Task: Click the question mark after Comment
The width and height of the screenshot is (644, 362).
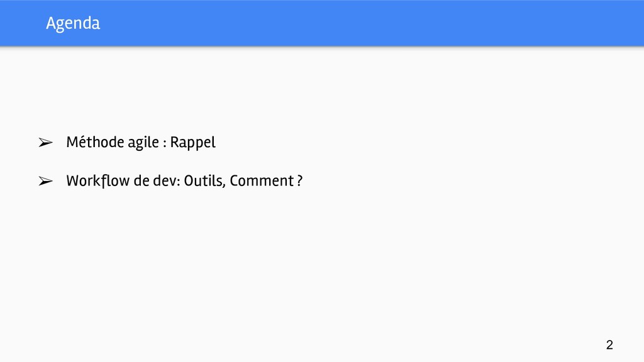Action: tap(299, 182)
